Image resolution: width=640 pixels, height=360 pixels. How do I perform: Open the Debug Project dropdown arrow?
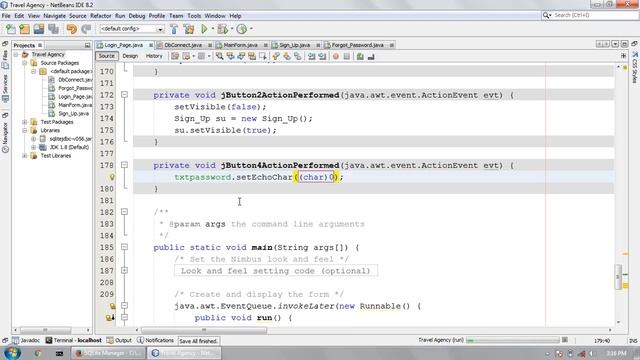231,29
